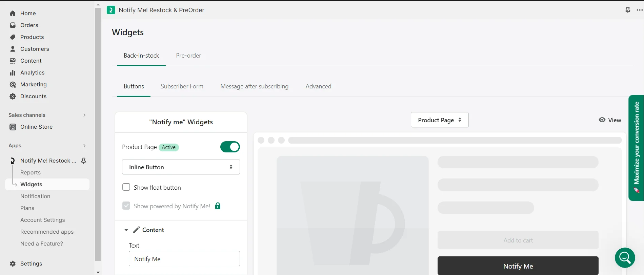Open the green chat support bubble
This screenshot has height=275, width=644.
[x=625, y=258]
